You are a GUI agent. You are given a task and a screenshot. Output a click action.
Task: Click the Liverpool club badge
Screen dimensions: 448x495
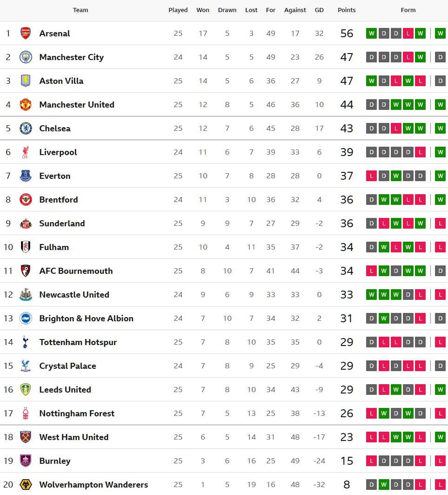[26, 152]
